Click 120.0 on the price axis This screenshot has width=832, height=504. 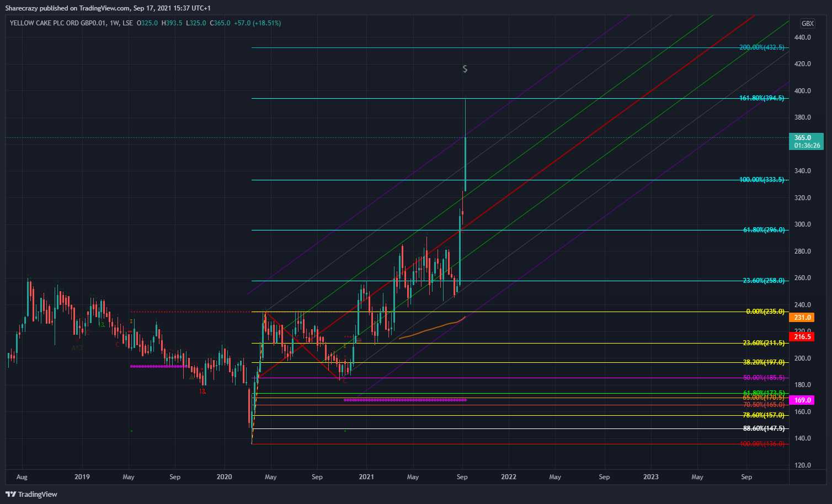click(802, 465)
